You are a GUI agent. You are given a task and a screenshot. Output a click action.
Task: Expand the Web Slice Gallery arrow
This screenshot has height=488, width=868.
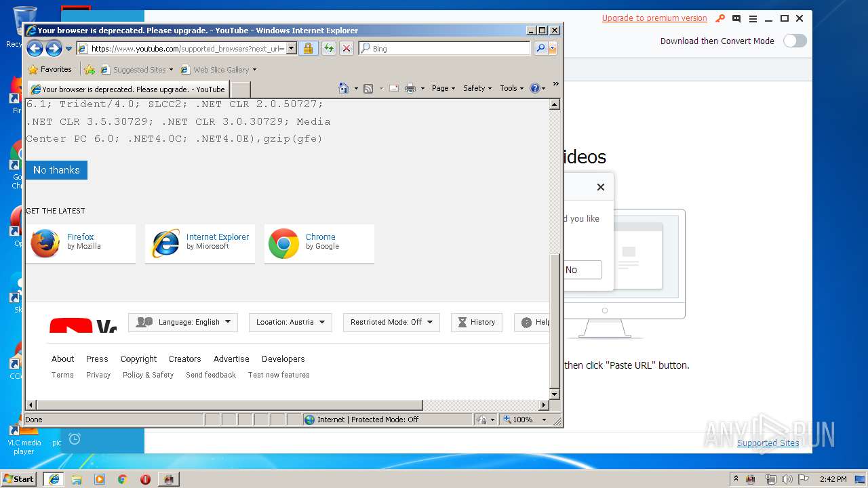pos(254,70)
